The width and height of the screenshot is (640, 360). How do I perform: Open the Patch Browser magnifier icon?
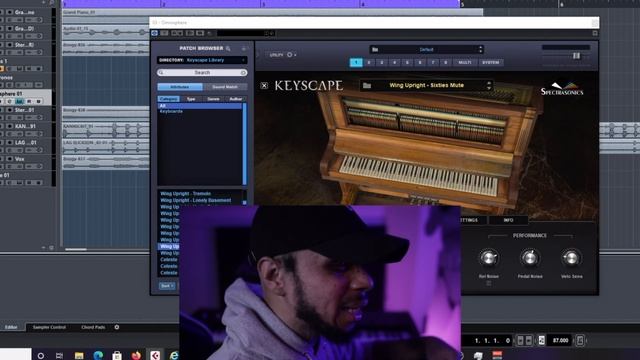click(x=228, y=49)
